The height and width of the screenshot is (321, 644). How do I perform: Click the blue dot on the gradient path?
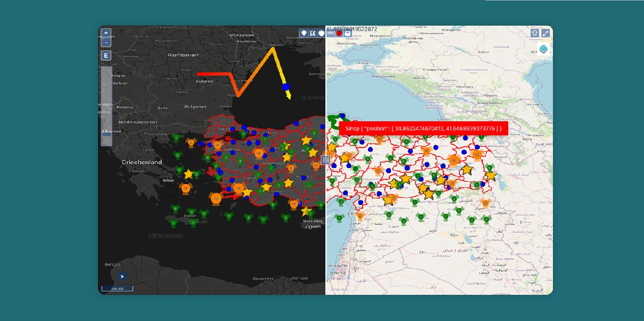tap(286, 87)
